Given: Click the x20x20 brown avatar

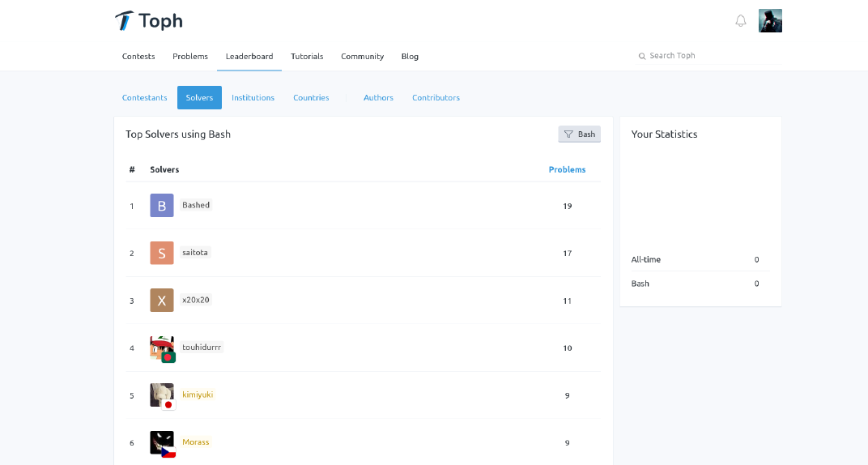Looking at the screenshot, I should (162, 301).
